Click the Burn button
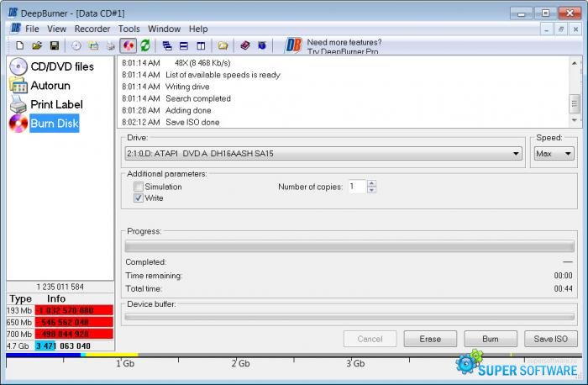The height and width of the screenshot is (385, 588). coord(491,339)
